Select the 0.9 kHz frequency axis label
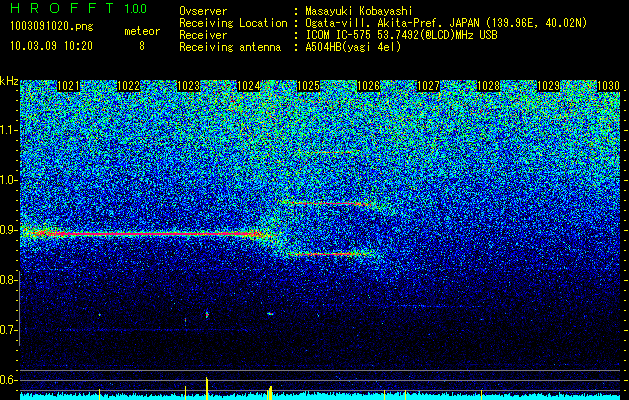Screen dimensions: 629x400 (x=8, y=230)
